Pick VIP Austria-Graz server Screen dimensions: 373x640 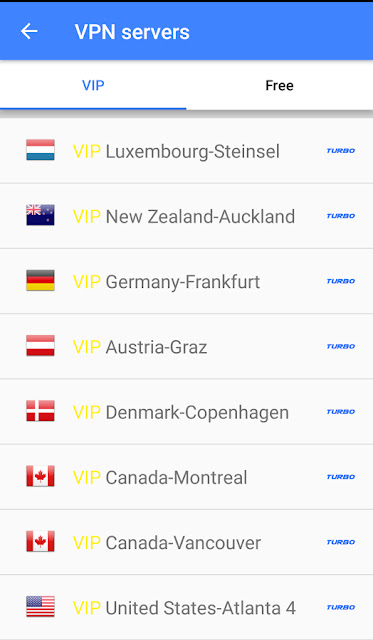pyautogui.click(x=186, y=347)
